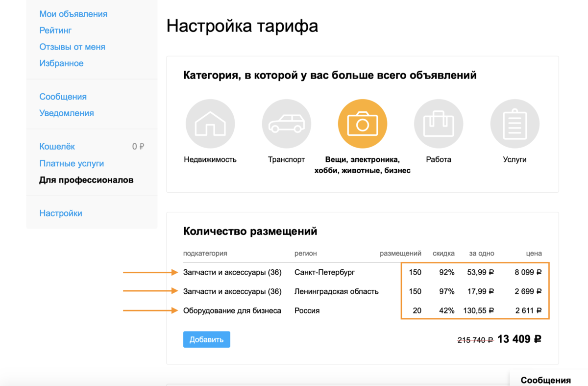Click the crossed-out price 215 740 ₽
This screenshot has width=588, height=386.
(475, 339)
